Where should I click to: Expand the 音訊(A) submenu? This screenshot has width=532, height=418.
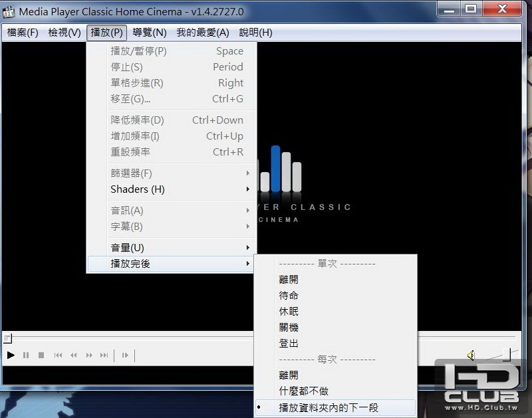pos(172,211)
